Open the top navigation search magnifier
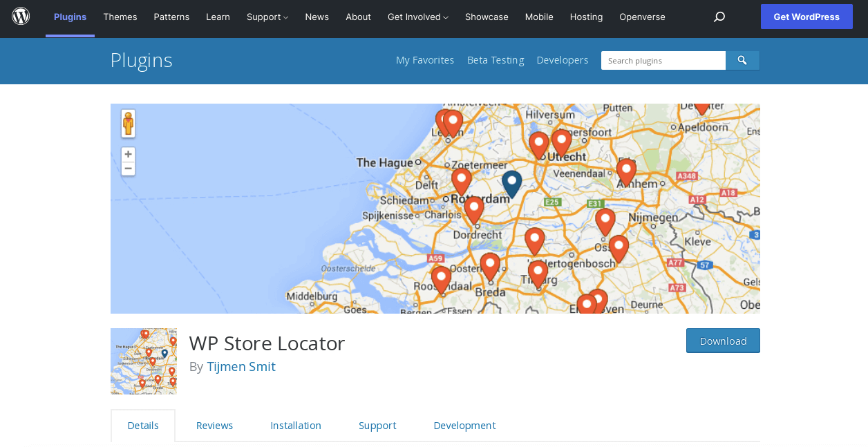 [719, 17]
